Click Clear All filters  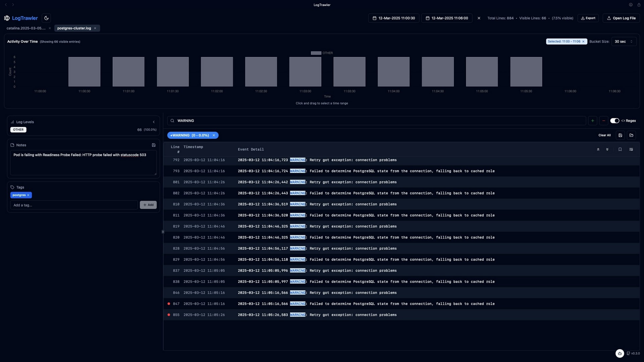click(604, 135)
